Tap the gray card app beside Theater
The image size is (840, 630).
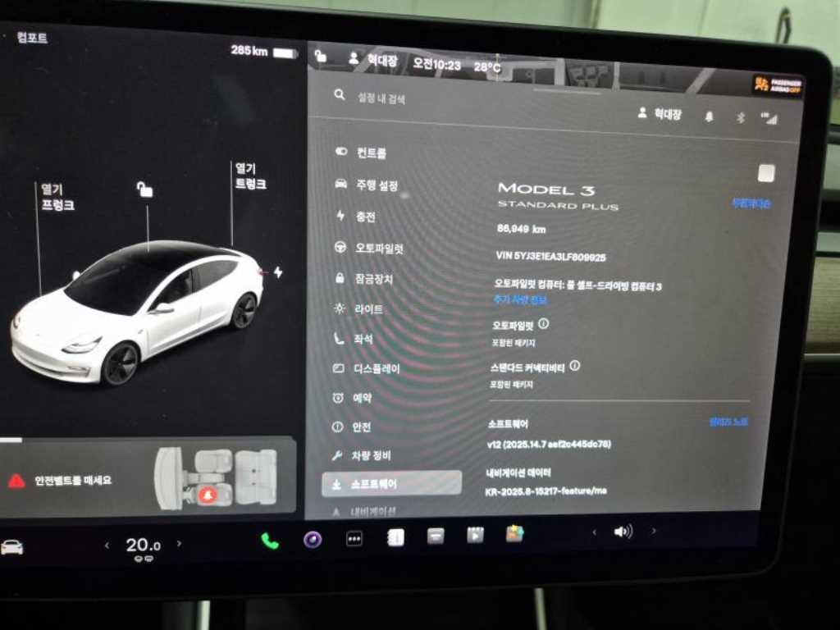click(435, 536)
